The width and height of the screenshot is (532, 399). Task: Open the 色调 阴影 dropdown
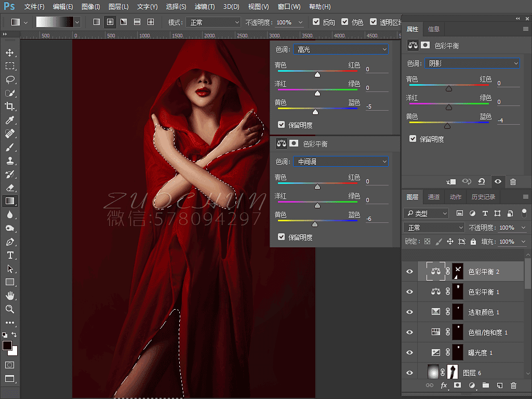pyautogui.click(x=472, y=63)
